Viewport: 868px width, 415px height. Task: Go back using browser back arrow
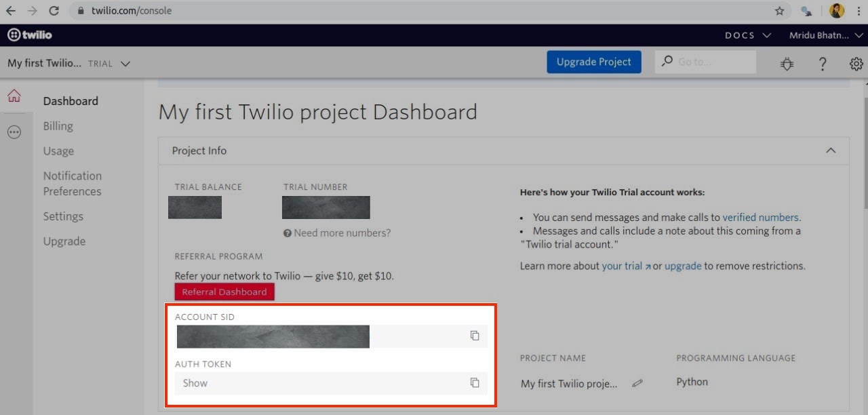point(11,11)
